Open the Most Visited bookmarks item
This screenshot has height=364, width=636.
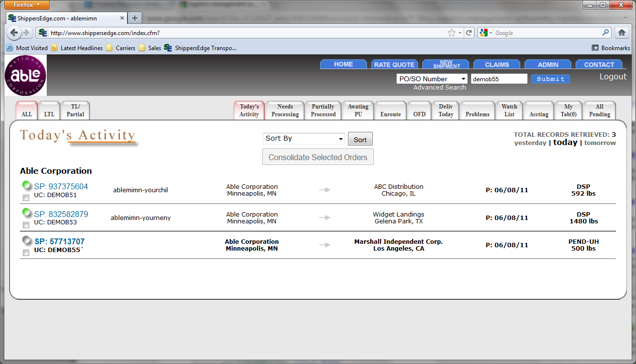(x=27, y=48)
